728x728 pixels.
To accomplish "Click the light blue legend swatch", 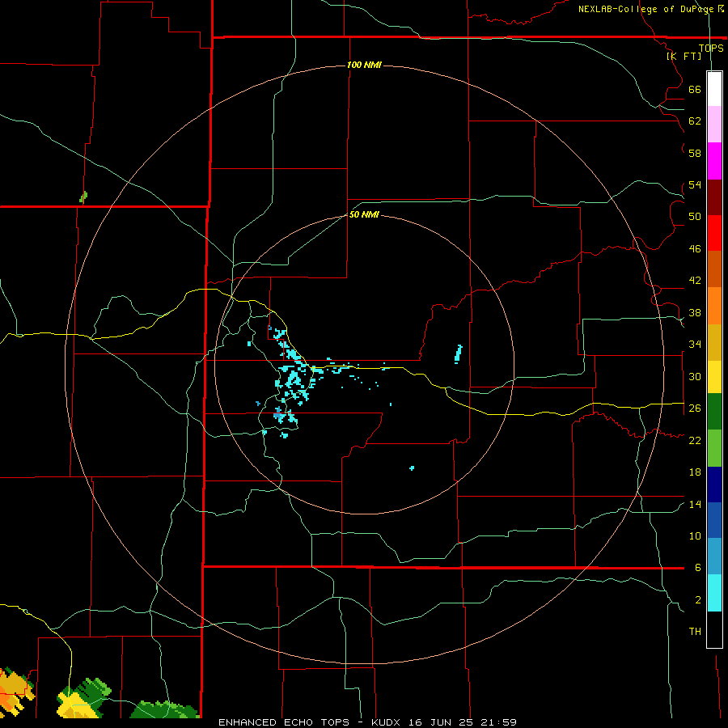I will 714,557.
